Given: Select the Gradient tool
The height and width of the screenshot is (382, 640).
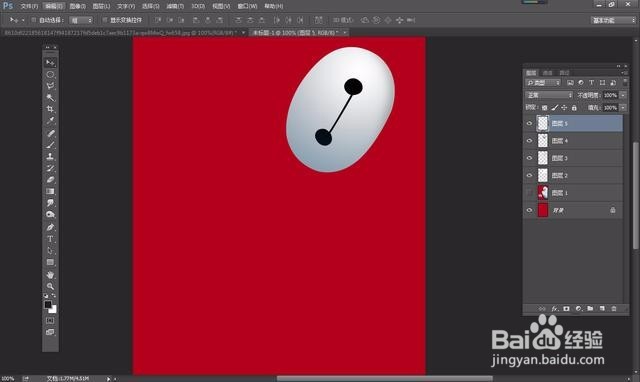Looking at the screenshot, I should pyautogui.click(x=50, y=191).
